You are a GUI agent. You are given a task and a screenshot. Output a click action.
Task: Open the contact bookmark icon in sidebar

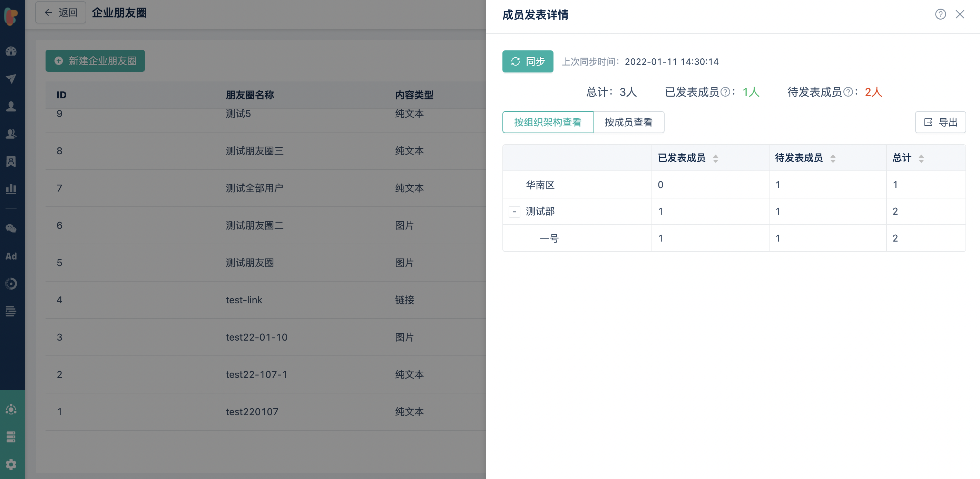click(11, 161)
